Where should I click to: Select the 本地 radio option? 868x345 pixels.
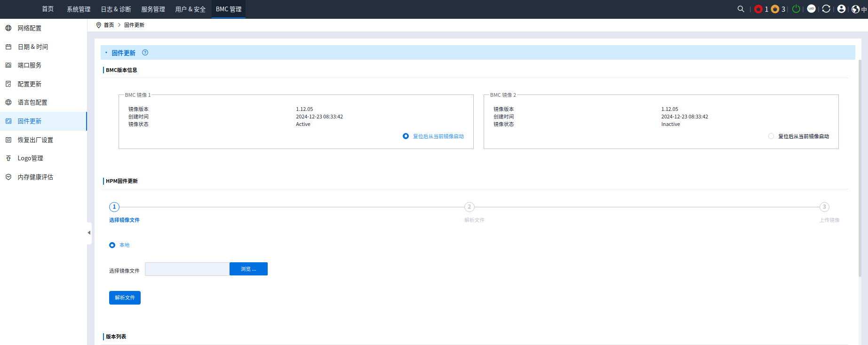click(112, 245)
